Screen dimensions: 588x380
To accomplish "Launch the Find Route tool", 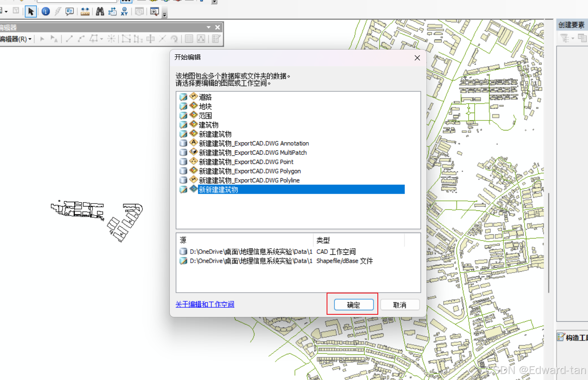I will [x=112, y=12].
